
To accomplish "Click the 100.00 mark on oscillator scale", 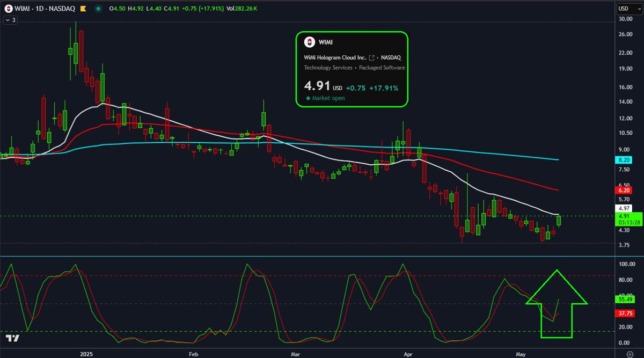I will pos(627,265).
